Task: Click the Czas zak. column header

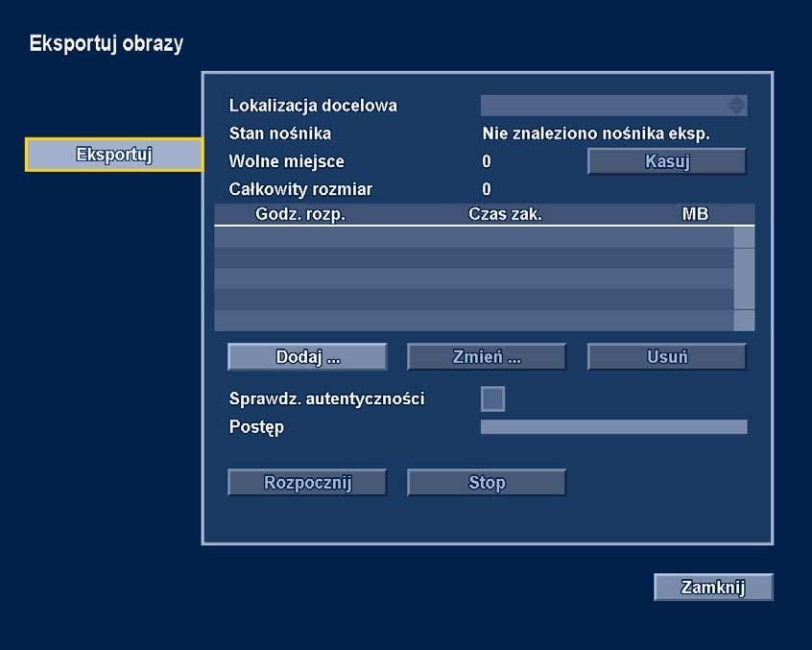Action: [505, 214]
